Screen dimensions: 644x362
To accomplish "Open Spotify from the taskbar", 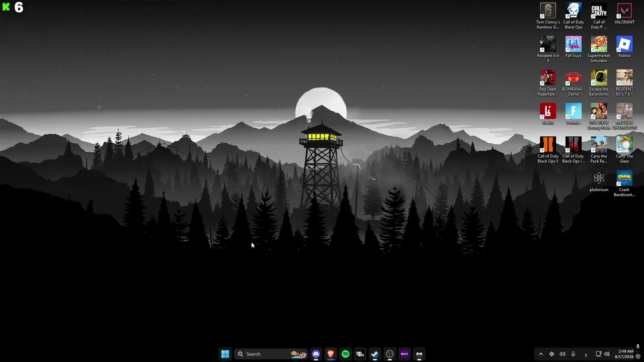I will (x=345, y=354).
